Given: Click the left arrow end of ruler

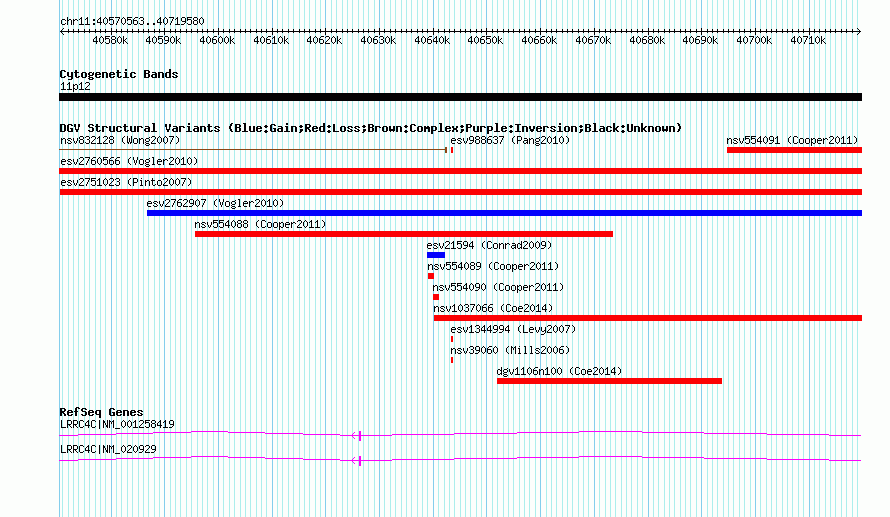Looking at the screenshot, I should tap(62, 32).
